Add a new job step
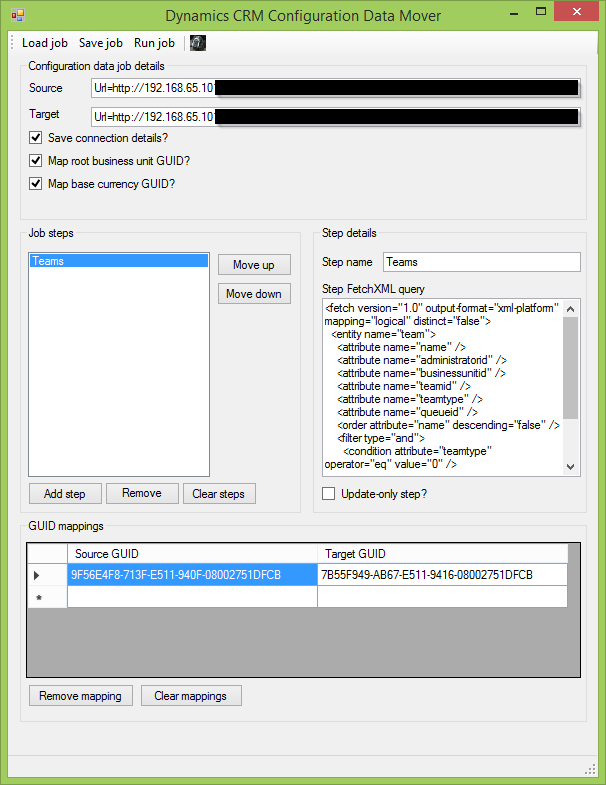This screenshot has height=785, width=606. tap(65, 494)
